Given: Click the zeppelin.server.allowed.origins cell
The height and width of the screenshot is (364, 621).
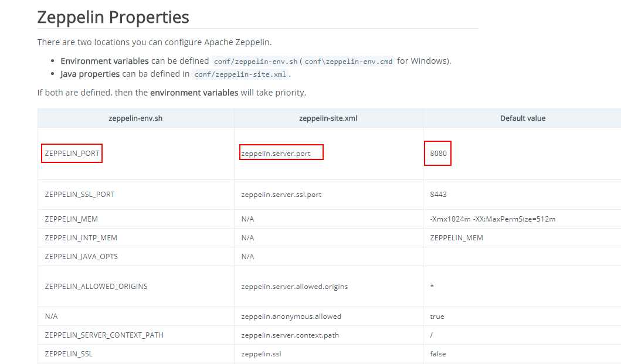Looking at the screenshot, I should (x=294, y=287).
